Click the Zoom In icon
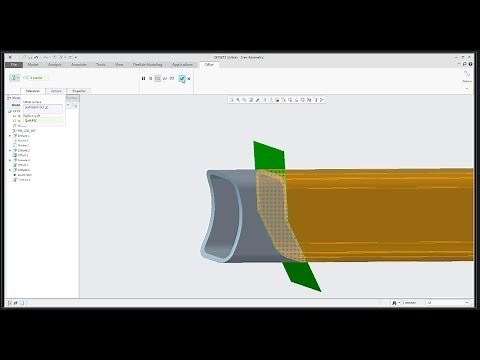 point(238,100)
